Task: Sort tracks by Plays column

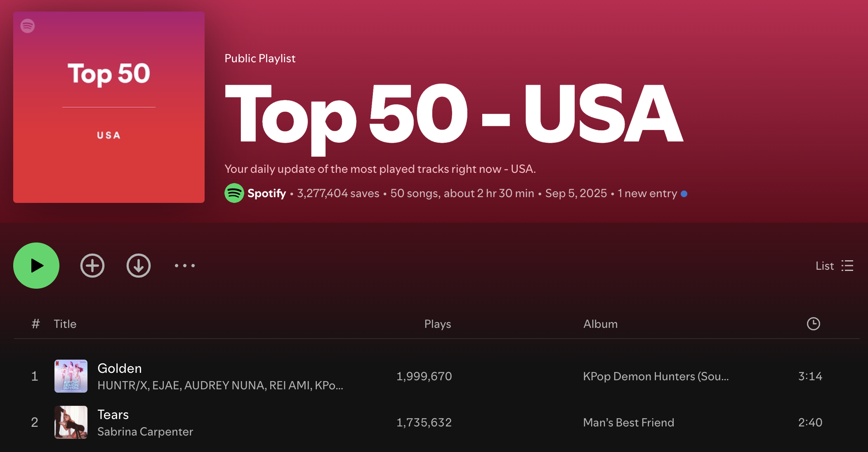Action: pos(437,324)
